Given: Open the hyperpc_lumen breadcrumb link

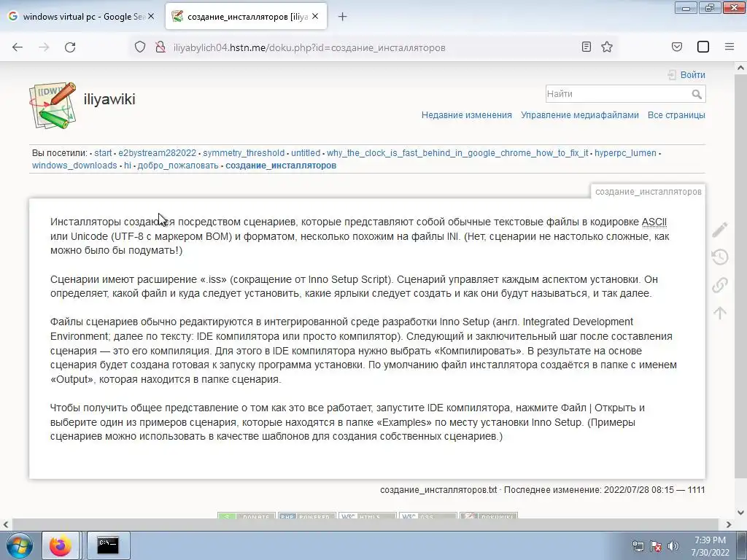Looking at the screenshot, I should pos(625,153).
